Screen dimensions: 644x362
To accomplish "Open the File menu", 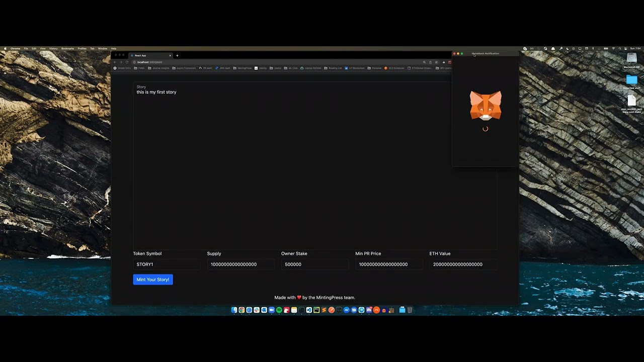I will pos(26,49).
